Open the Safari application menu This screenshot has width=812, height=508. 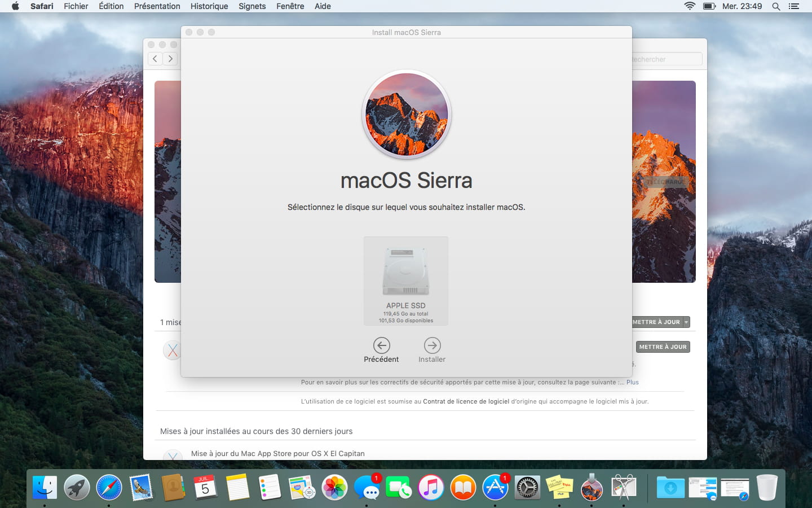point(42,6)
